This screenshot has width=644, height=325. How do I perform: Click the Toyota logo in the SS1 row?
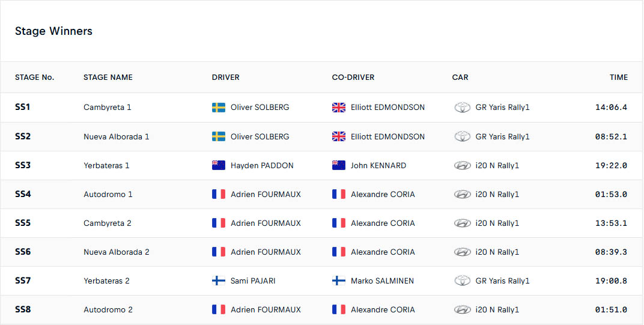(462, 108)
